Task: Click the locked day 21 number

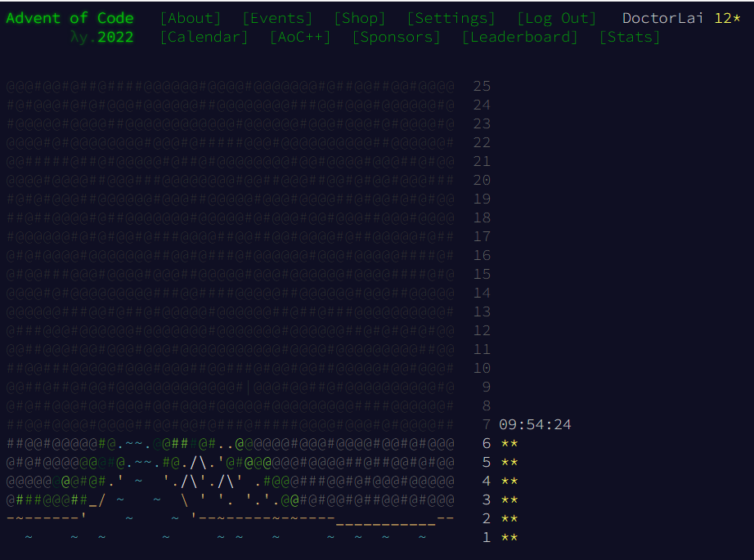Action: (482, 162)
